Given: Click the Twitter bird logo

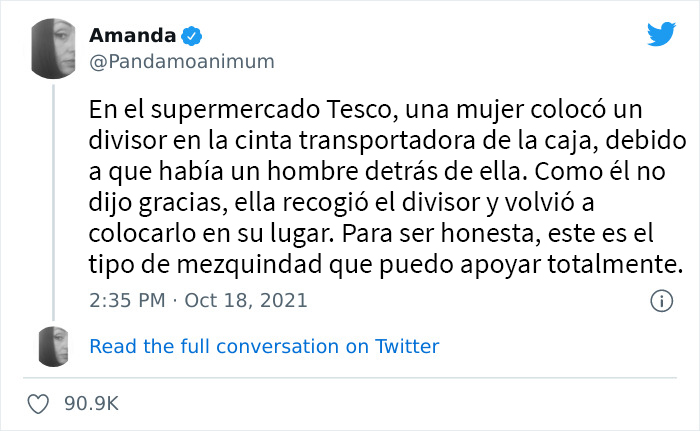Looking at the screenshot, I should coord(661,34).
